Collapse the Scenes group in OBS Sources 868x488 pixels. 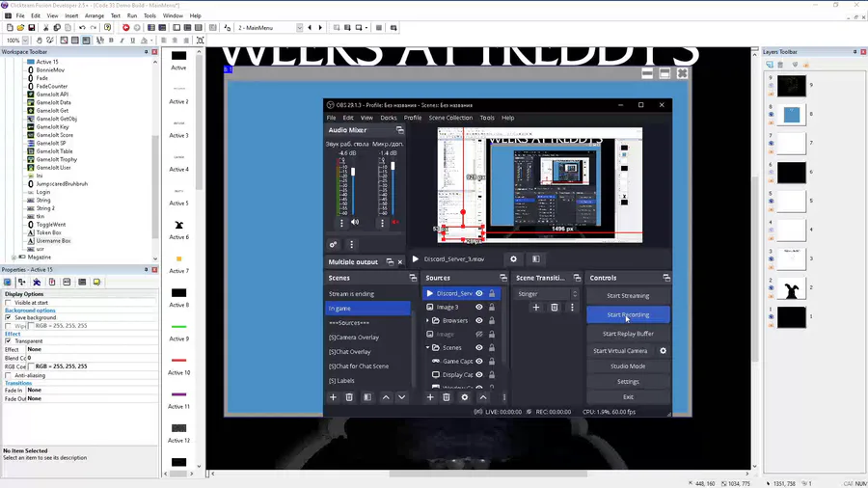point(427,347)
